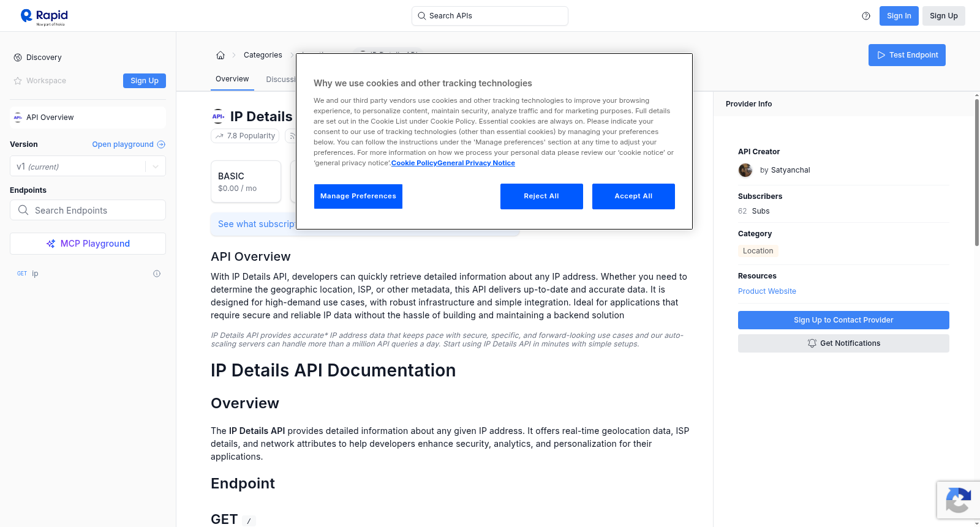Focus the Search Endpoints field
980x527 pixels.
pos(88,210)
